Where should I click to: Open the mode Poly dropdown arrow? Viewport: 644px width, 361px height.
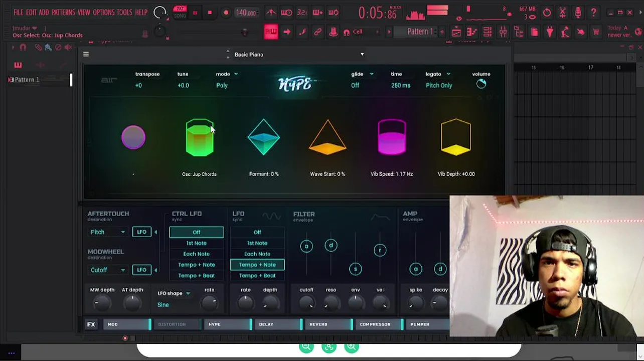tap(236, 74)
